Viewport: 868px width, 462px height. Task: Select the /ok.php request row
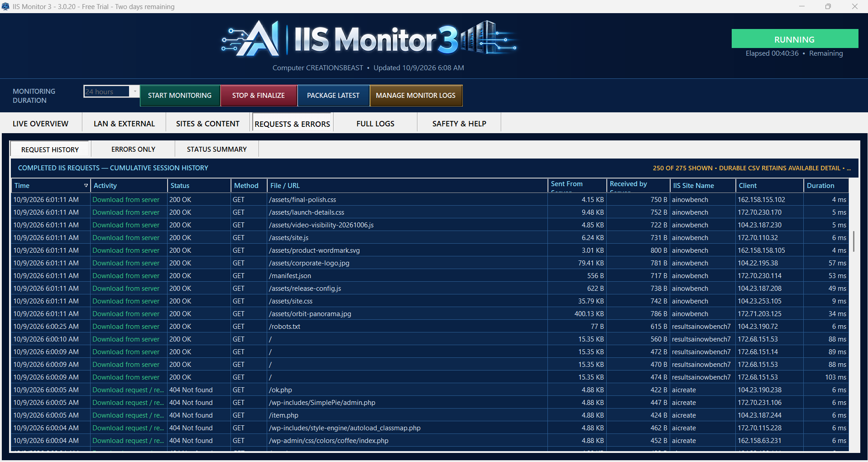430,390
